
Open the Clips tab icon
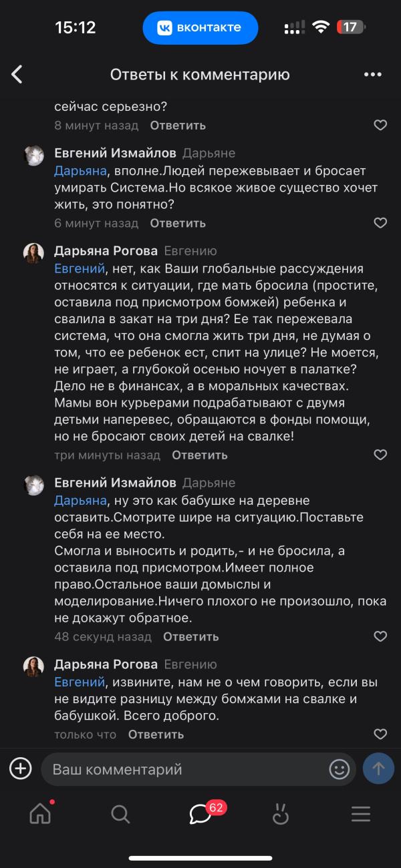point(281,813)
